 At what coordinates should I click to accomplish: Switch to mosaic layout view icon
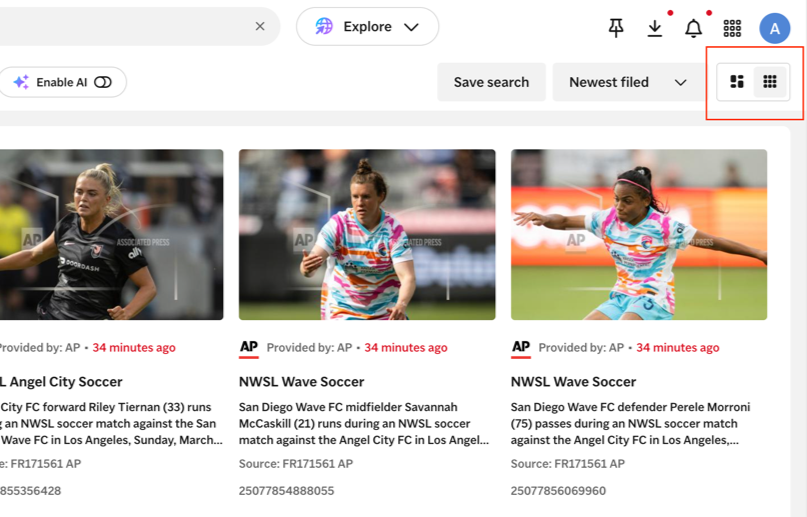737,82
